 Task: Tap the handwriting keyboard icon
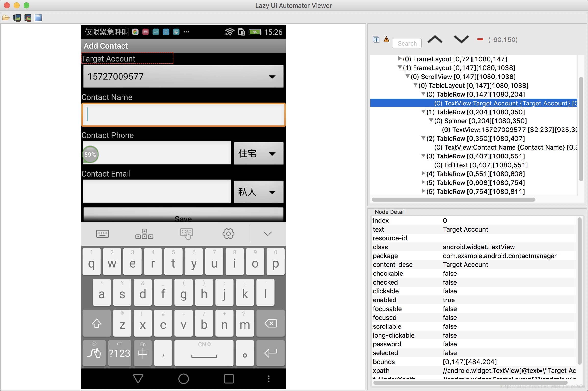point(186,234)
